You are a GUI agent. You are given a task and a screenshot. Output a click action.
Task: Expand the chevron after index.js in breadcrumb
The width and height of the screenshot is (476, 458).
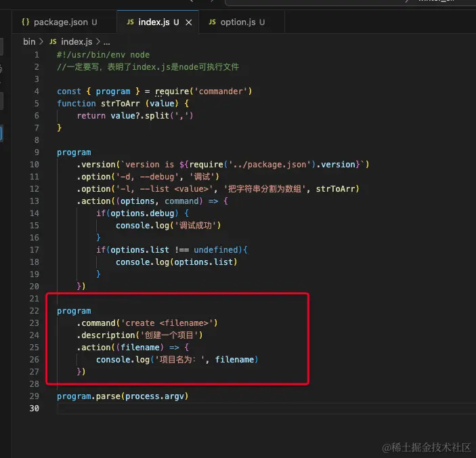[98, 41]
